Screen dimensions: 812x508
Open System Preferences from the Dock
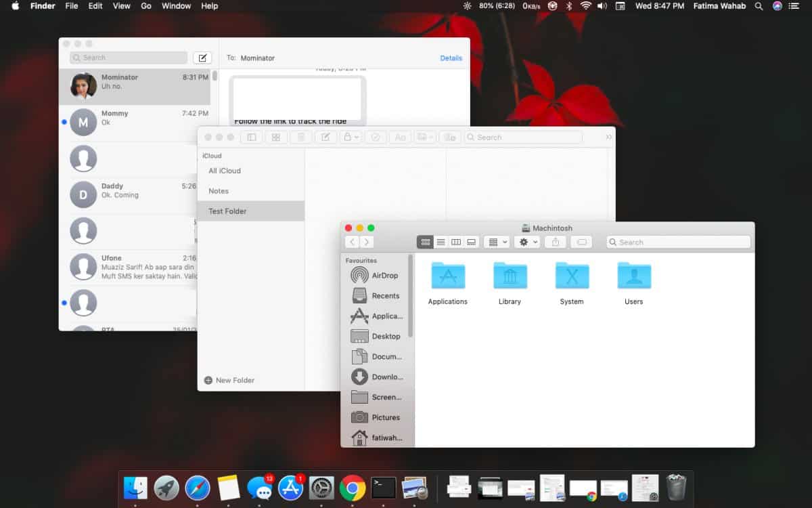click(x=321, y=488)
